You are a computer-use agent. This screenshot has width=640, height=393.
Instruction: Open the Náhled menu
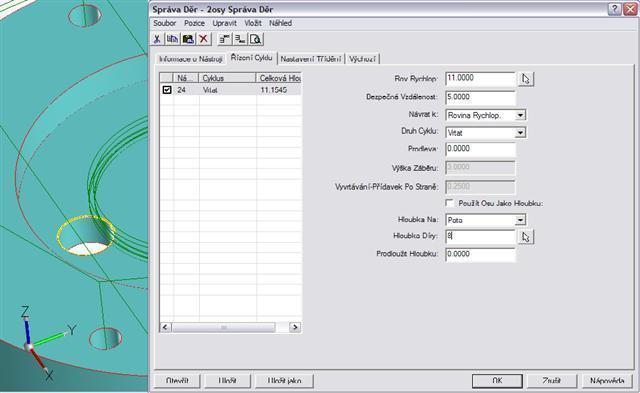[x=280, y=23]
